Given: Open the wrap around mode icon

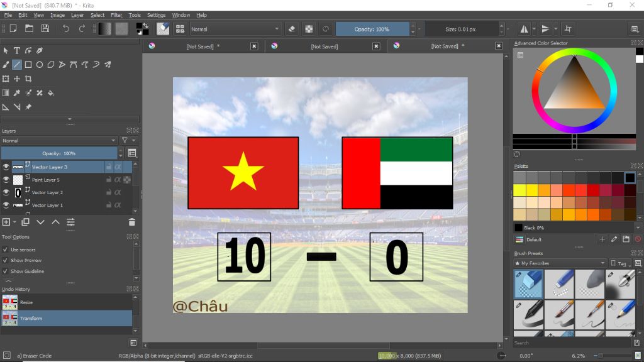Looking at the screenshot, I should click(x=568, y=29).
